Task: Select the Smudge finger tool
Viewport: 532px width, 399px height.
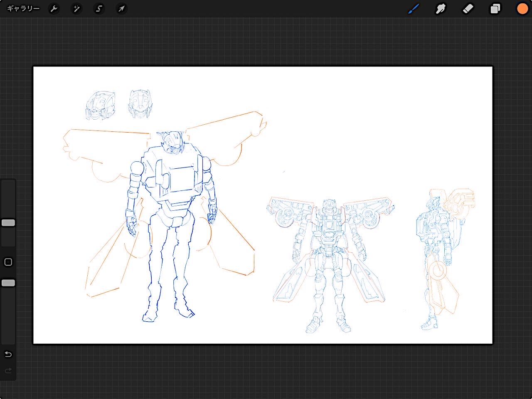Action: tap(441, 8)
